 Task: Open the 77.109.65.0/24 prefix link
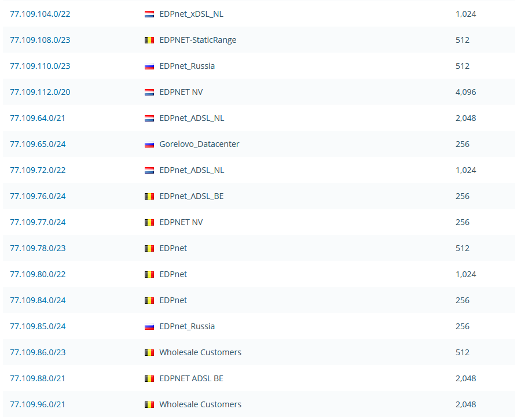tap(38, 144)
